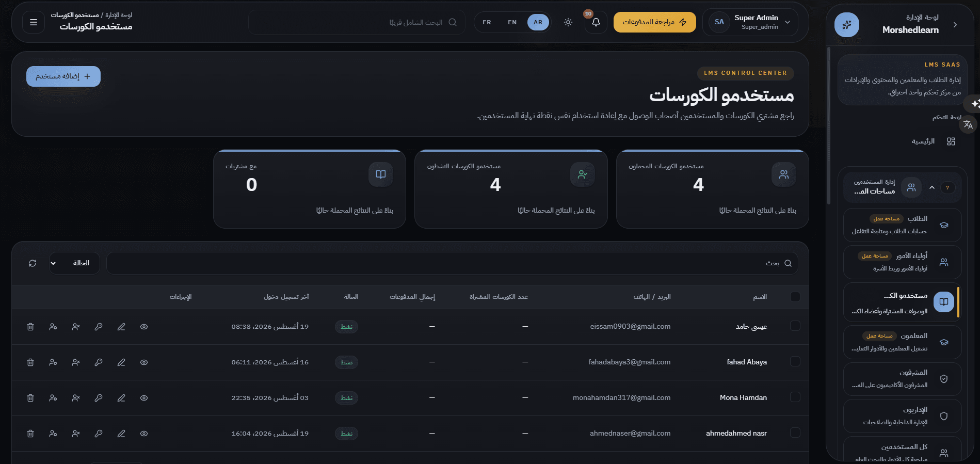This screenshot has width=980, height=464.
Task: Sort by آخر تسجيل دخول column header
Action: click(x=286, y=297)
